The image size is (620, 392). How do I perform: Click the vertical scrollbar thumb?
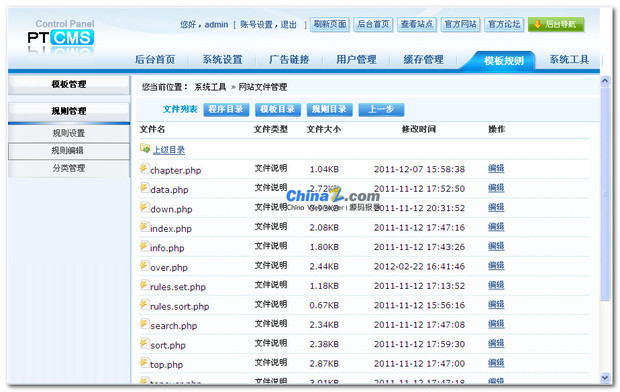coord(605,193)
